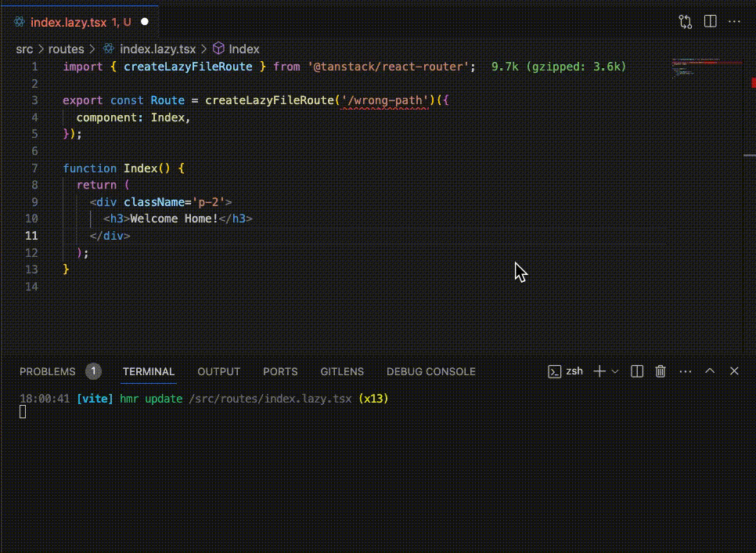Click the '/wrong-path' string with error underline
This screenshot has height=553, width=756.
(x=384, y=100)
